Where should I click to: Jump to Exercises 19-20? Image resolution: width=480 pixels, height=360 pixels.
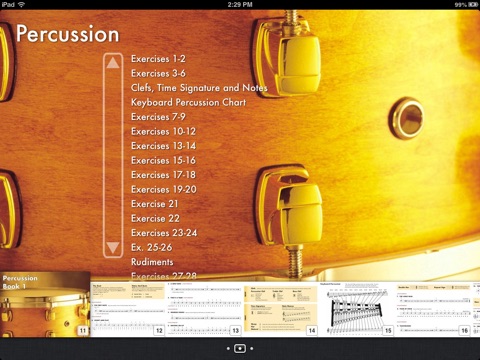(x=164, y=189)
